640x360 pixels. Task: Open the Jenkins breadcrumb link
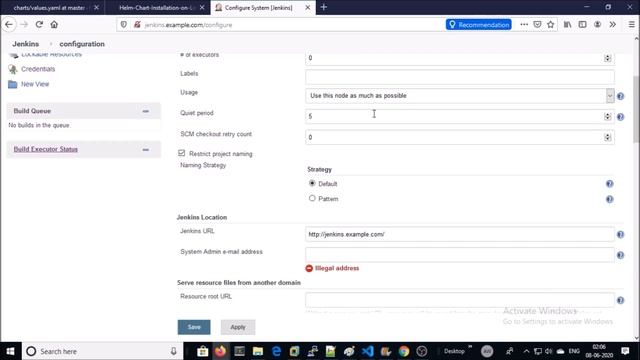click(26, 44)
